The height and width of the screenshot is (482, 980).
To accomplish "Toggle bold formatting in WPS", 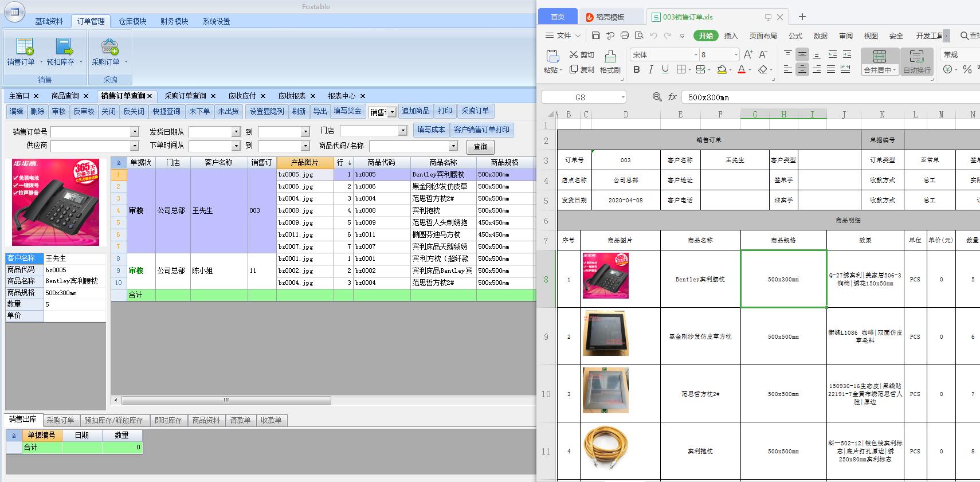I will [636, 69].
